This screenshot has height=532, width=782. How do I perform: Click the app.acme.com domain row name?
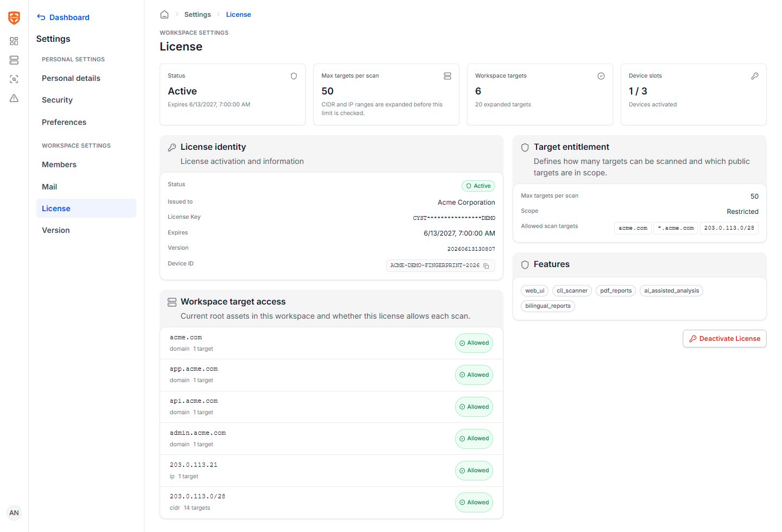194,369
